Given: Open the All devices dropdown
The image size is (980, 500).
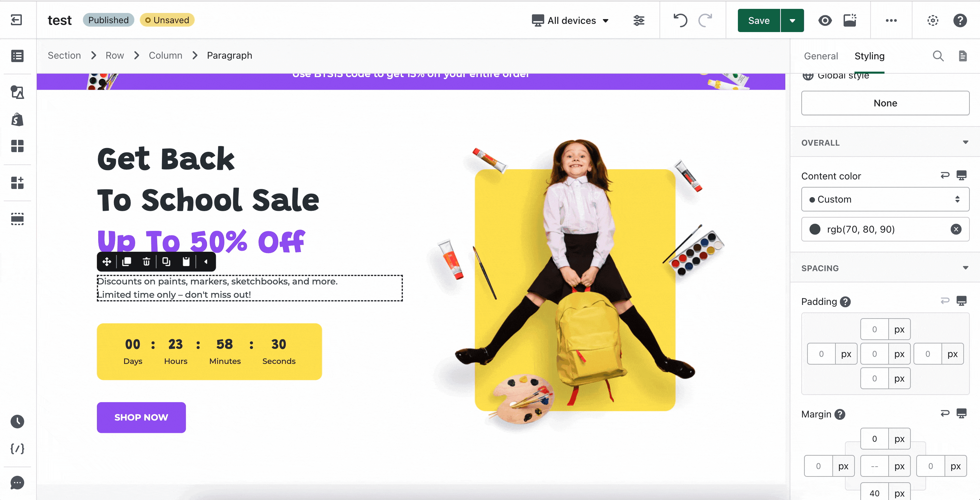Looking at the screenshot, I should [x=570, y=20].
